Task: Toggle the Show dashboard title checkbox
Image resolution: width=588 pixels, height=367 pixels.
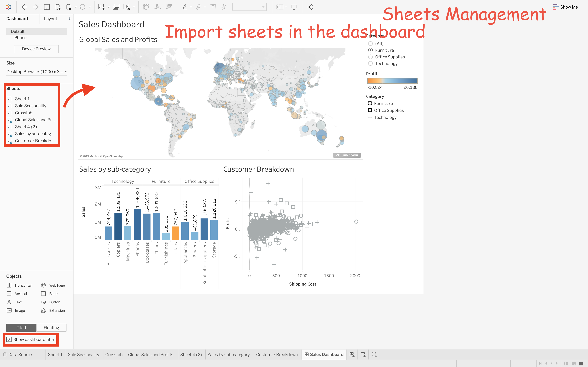Action: point(9,339)
